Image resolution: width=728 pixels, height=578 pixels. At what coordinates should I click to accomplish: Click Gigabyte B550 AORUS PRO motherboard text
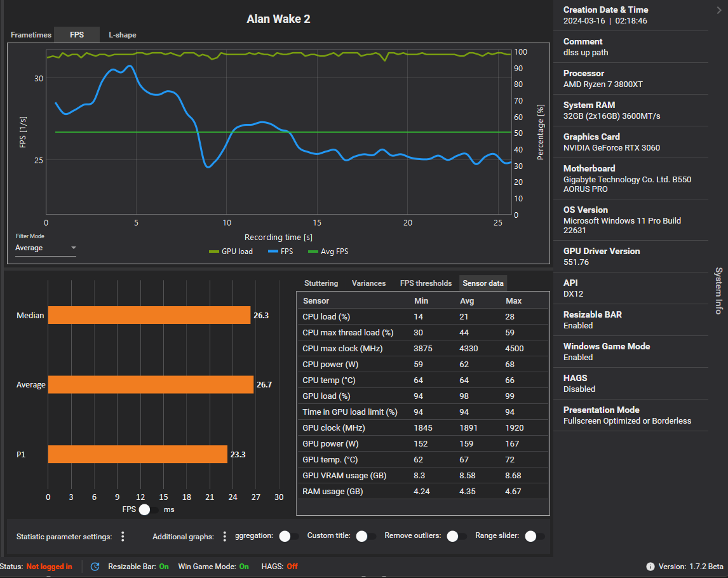pyautogui.click(x=627, y=184)
